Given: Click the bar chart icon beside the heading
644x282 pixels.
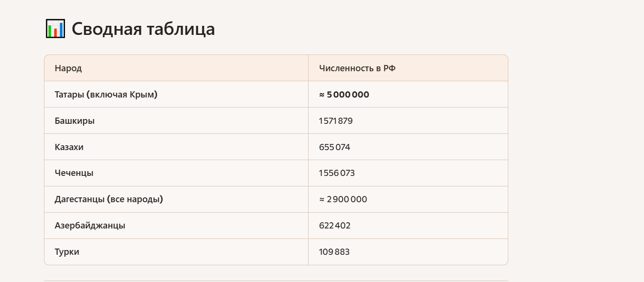Looking at the screenshot, I should coord(55,29).
